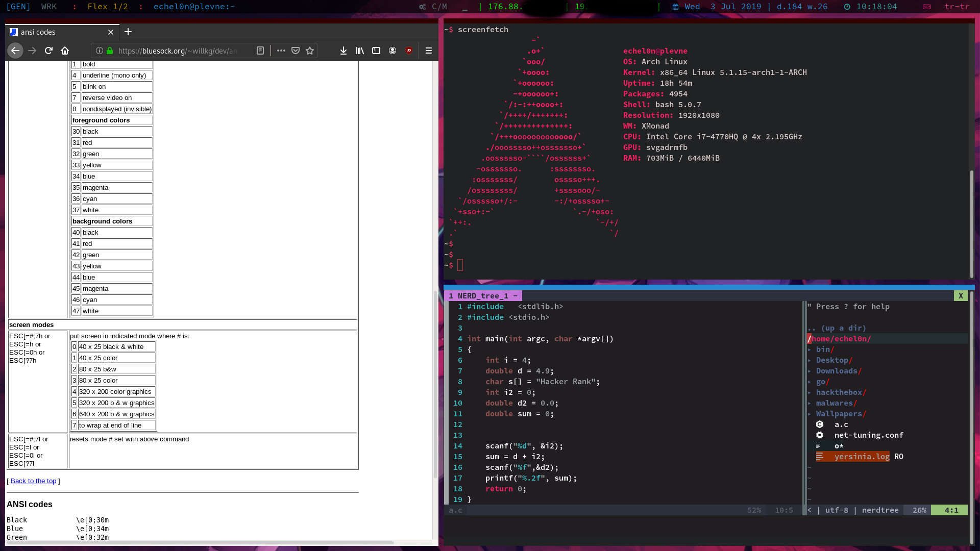Toggle reader view in the address bar
The image size is (980, 551).
[260, 51]
